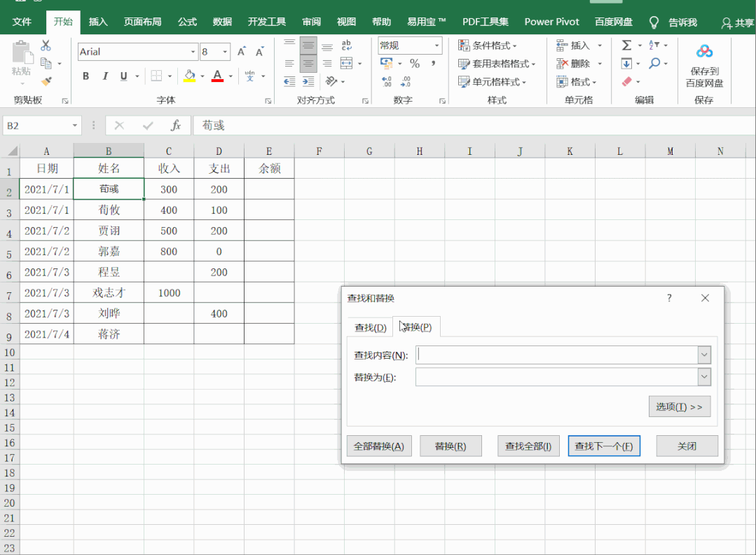Click the insert function fx icon

(176, 125)
